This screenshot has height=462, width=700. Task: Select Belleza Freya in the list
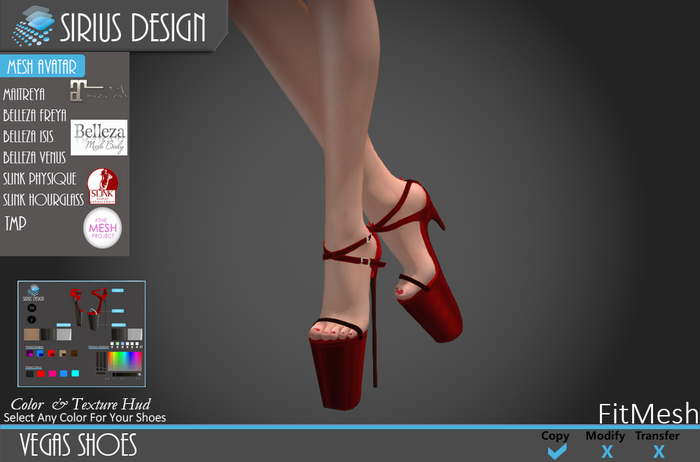35,116
